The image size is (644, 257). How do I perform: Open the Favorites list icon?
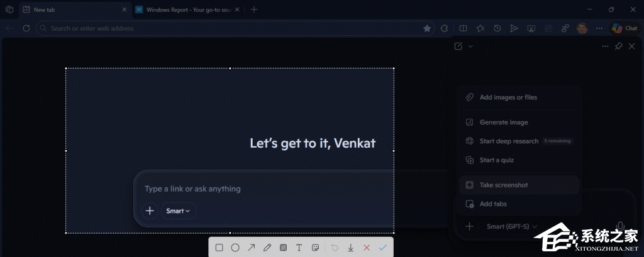(480, 28)
